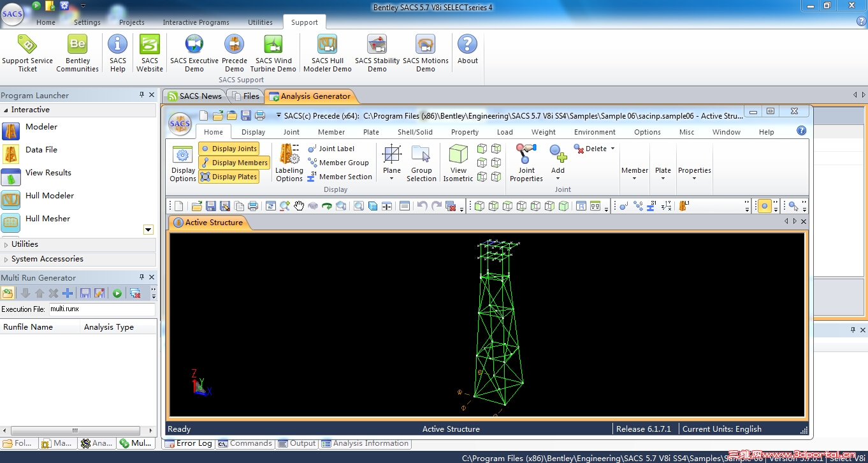
Task: Click the Undo arrow in Precede toolbar
Action: tap(422, 206)
